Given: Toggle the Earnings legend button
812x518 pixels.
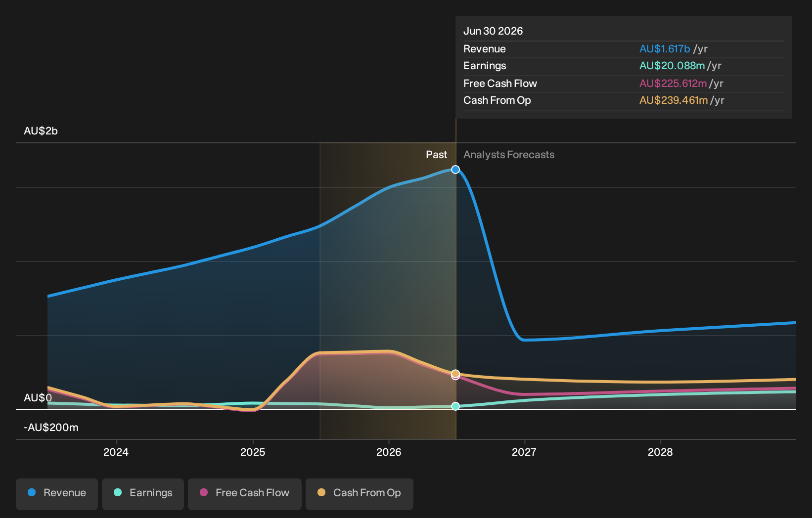Looking at the screenshot, I should [143, 494].
